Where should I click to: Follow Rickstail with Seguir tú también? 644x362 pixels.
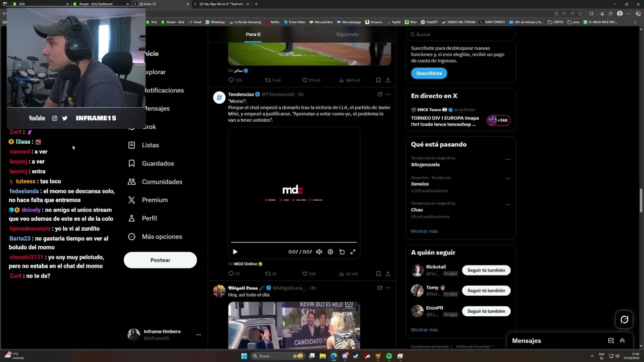[486, 270]
